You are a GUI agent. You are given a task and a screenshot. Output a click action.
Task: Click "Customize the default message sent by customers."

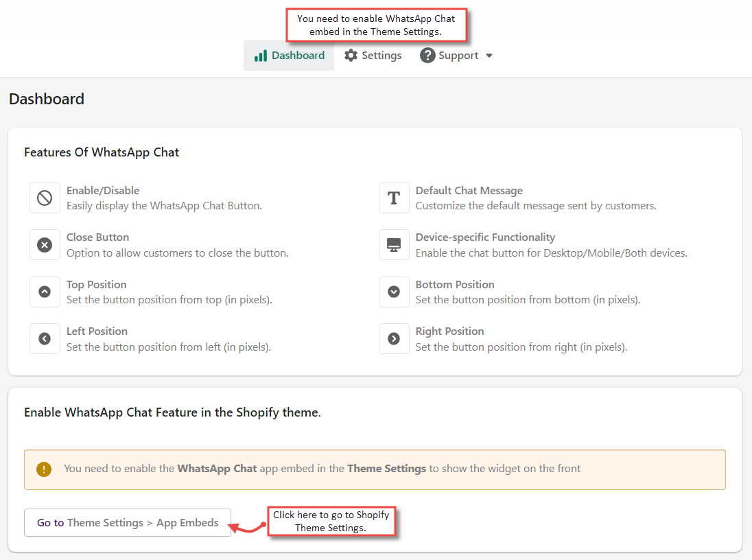tap(536, 206)
